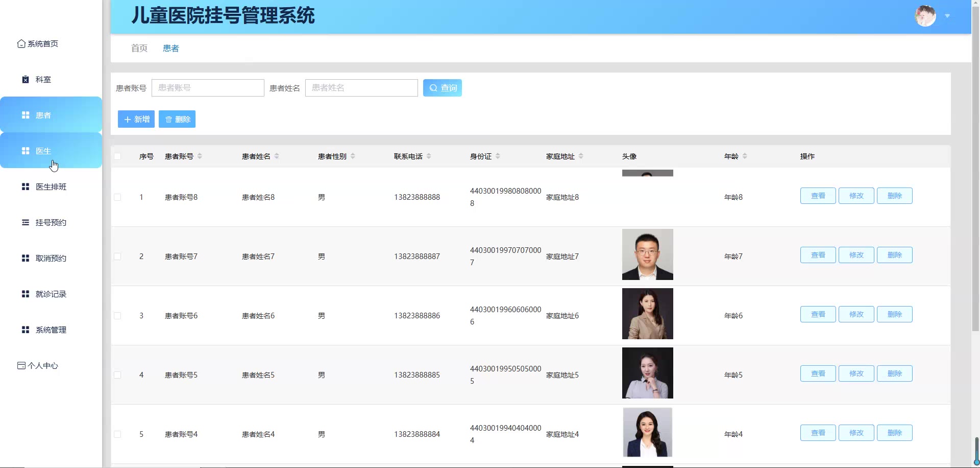Click the home icon beside 系统首页

point(21,44)
